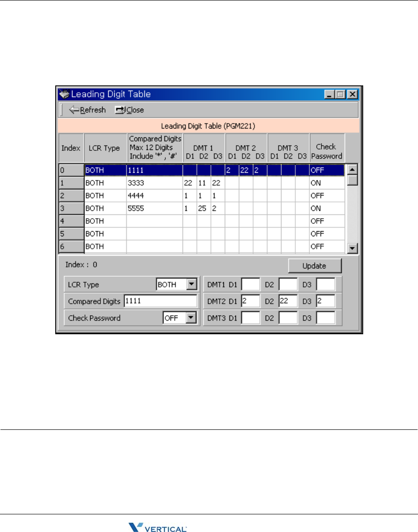Click Check Password OFF in row 0
Image resolution: width=418 pixels, height=532 pixels.
click(327, 170)
